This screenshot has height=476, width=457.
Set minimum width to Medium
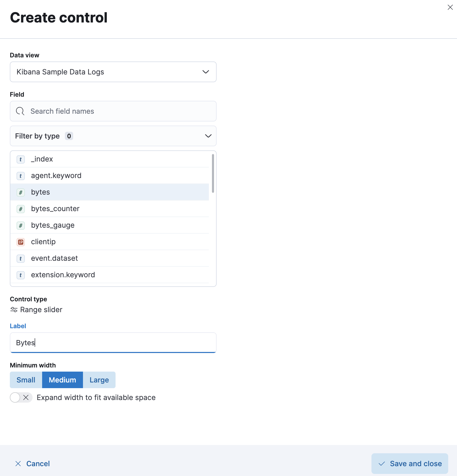tap(63, 380)
